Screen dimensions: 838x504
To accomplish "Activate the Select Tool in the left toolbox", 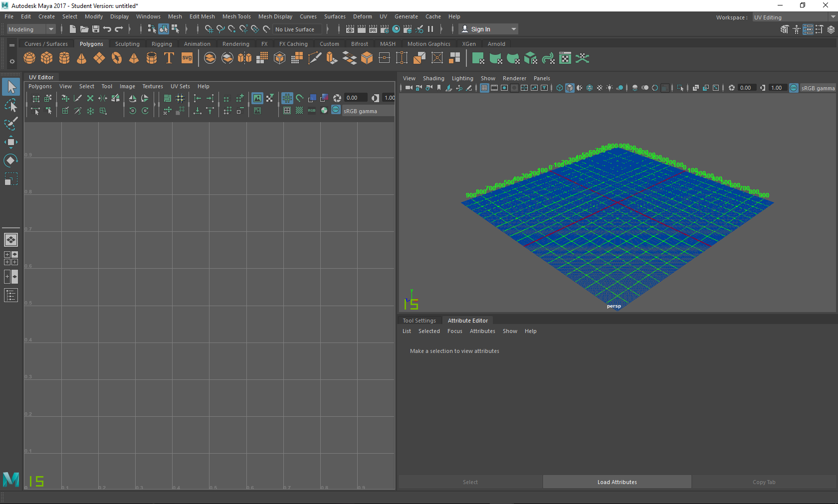I will (x=11, y=87).
